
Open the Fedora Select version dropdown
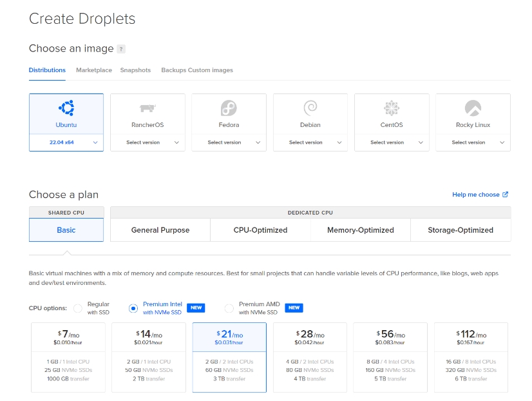tap(229, 142)
